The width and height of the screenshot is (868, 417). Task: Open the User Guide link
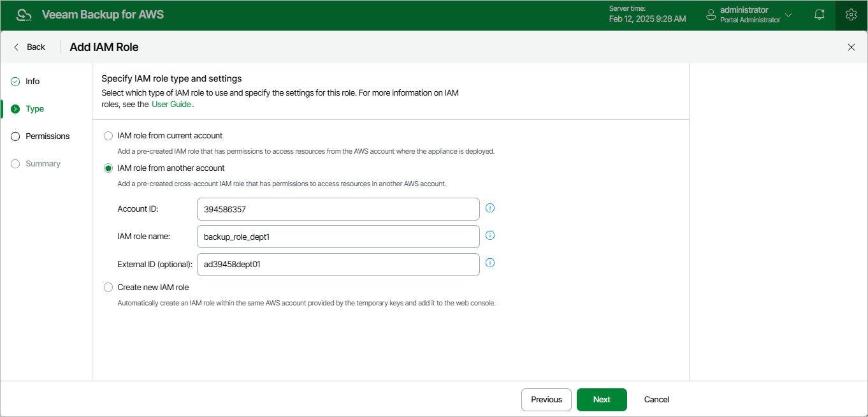[171, 105]
